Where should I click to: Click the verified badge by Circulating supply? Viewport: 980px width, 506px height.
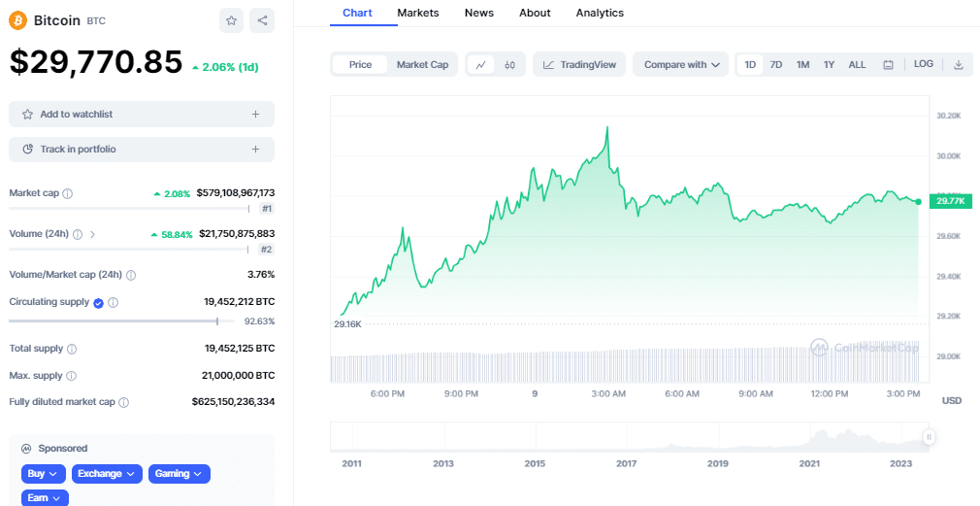[x=98, y=303]
